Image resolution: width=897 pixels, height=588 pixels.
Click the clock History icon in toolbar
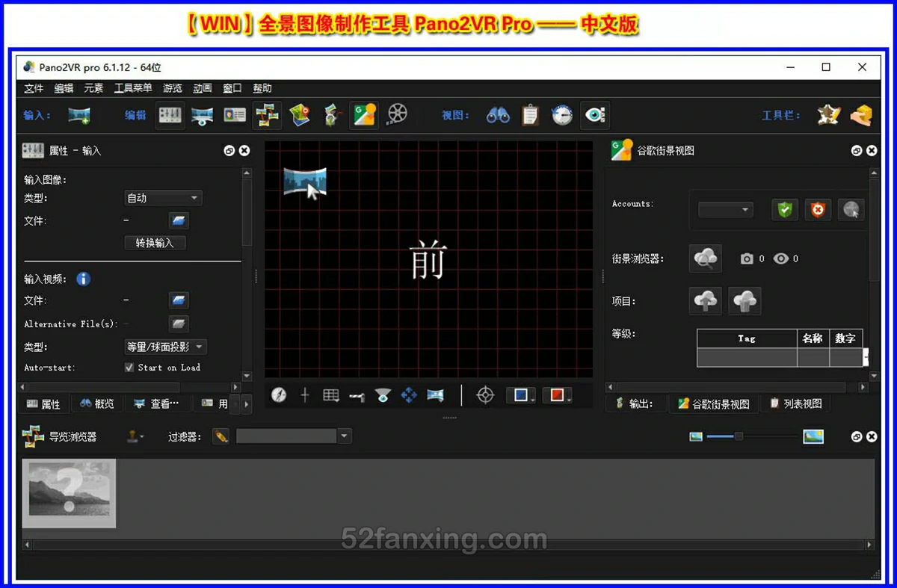562,116
